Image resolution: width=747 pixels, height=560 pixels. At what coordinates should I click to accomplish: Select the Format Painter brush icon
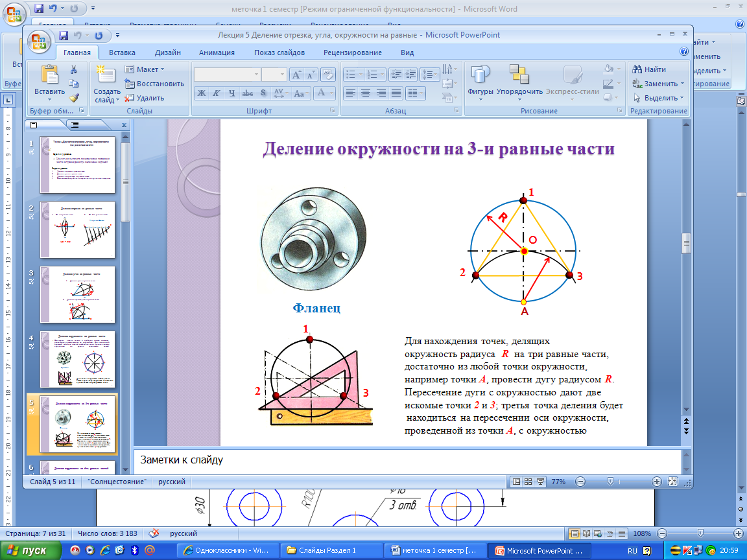74,98
